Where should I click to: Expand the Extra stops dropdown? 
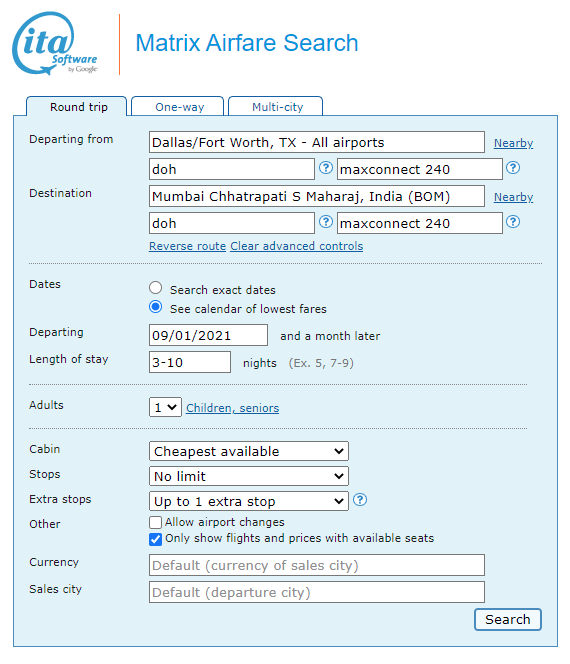point(249,501)
